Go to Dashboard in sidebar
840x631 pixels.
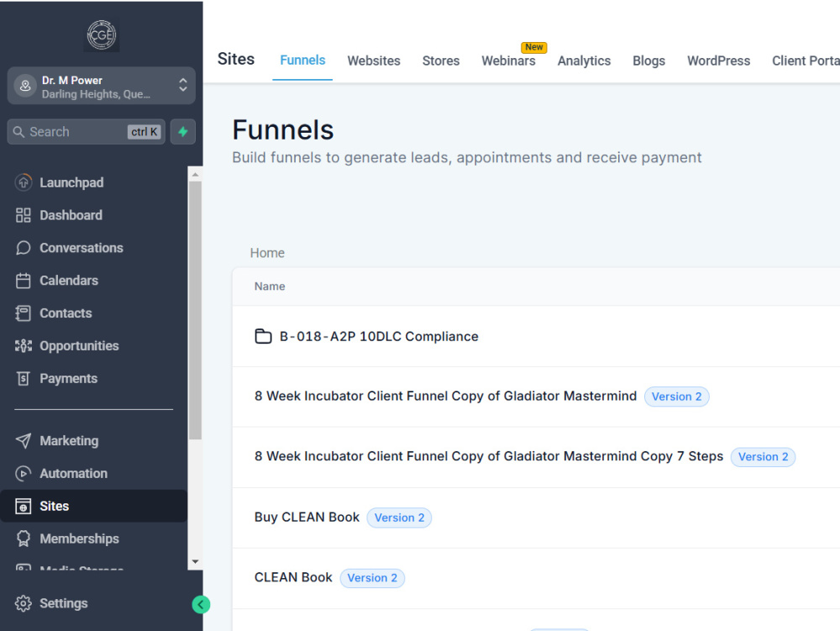[x=71, y=215]
